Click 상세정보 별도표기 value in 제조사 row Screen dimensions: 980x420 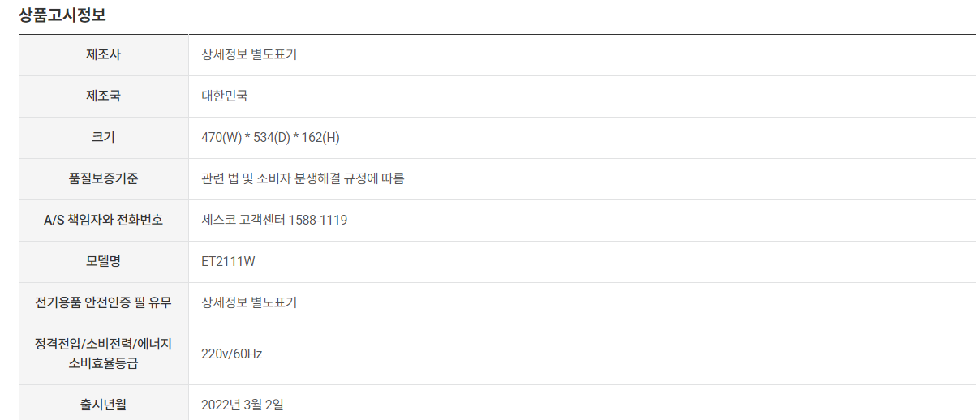pyautogui.click(x=249, y=55)
